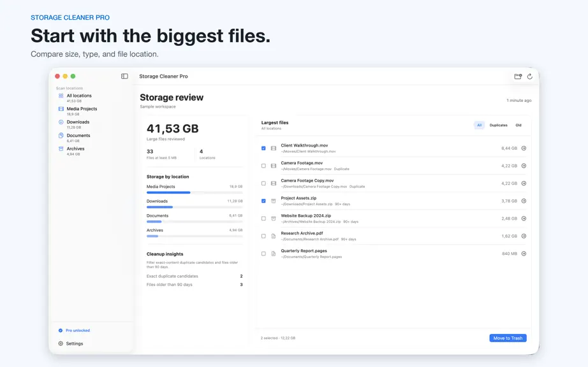Click the Downloads arrow icon in sidebar
The image size is (588, 367).
coord(61,122)
